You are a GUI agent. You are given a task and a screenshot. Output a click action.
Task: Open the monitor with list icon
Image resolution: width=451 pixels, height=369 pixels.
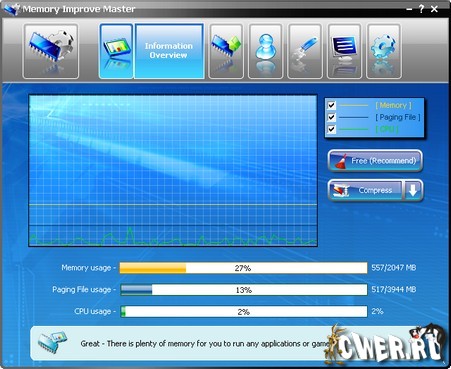click(x=344, y=51)
